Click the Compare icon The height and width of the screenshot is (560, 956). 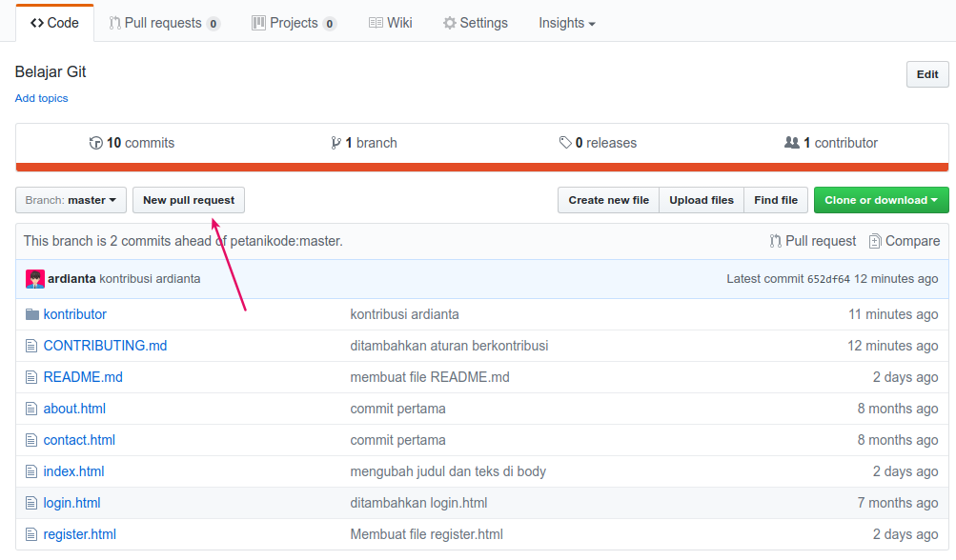(874, 241)
